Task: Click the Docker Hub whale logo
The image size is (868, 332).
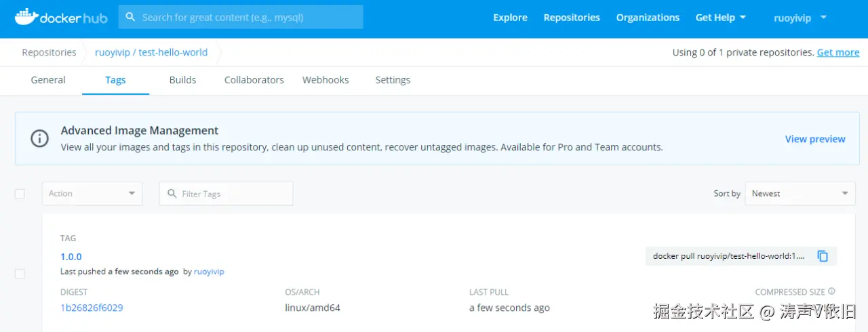Action: pyautogui.click(x=61, y=17)
